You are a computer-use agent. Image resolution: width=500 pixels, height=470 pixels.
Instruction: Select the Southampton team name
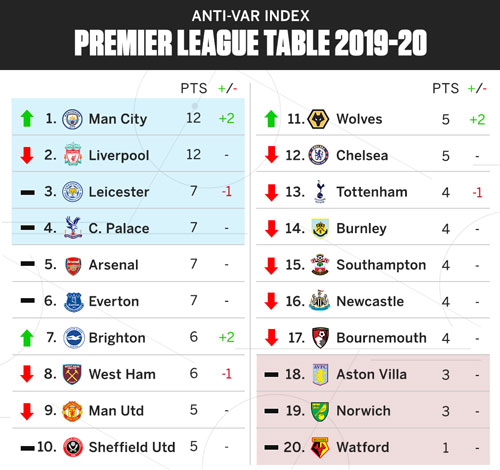(x=381, y=265)
